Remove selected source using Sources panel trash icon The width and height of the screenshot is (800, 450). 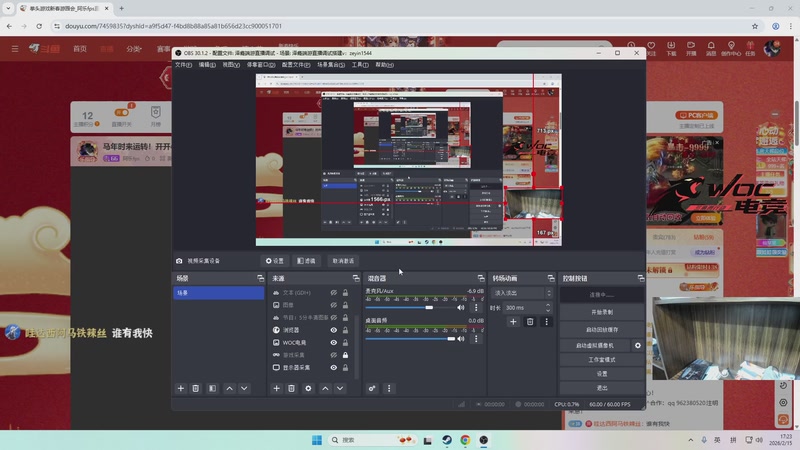(x=291, y=389)
